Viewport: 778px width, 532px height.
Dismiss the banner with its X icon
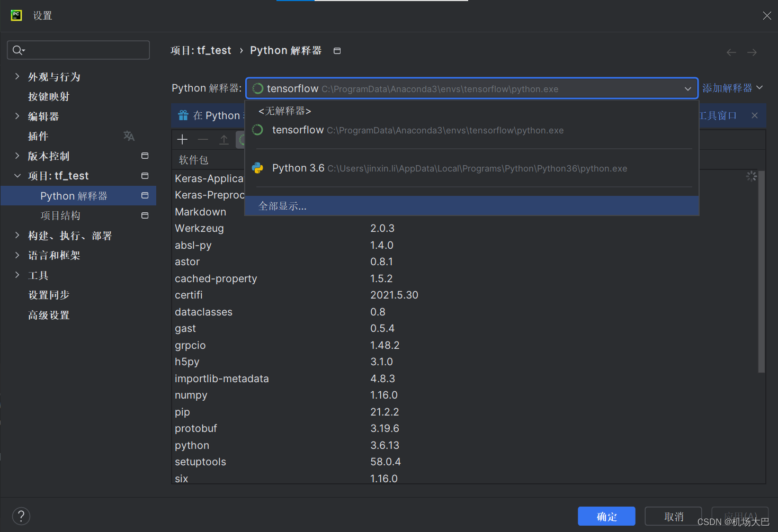coord(755,115)
